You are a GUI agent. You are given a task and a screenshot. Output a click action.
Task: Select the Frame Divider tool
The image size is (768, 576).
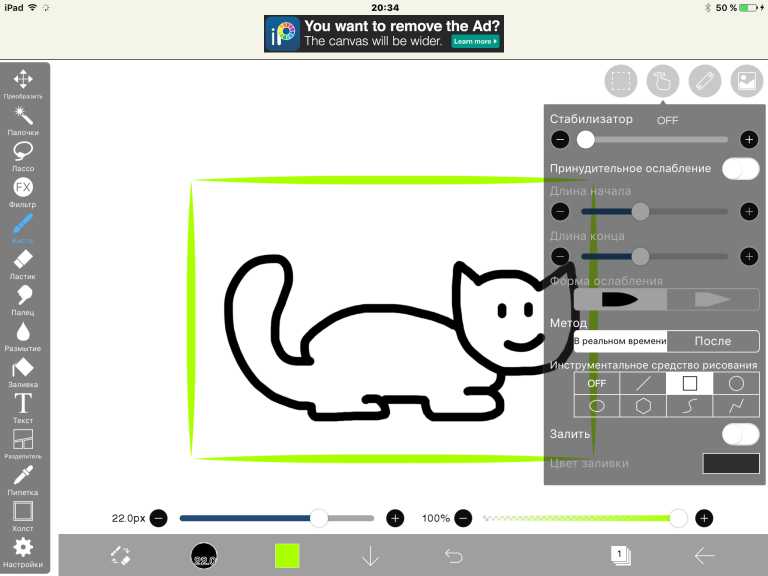[23, 444]
